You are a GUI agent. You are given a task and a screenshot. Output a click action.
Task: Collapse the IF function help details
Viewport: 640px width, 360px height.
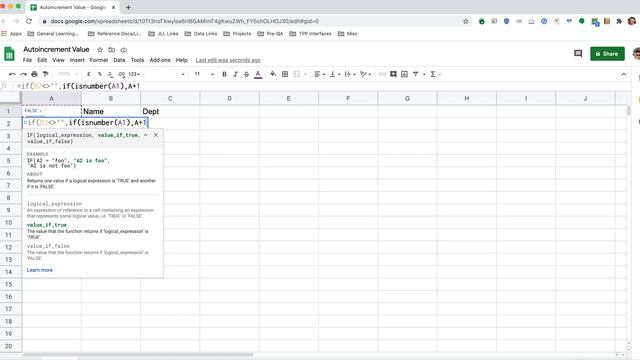145,135
